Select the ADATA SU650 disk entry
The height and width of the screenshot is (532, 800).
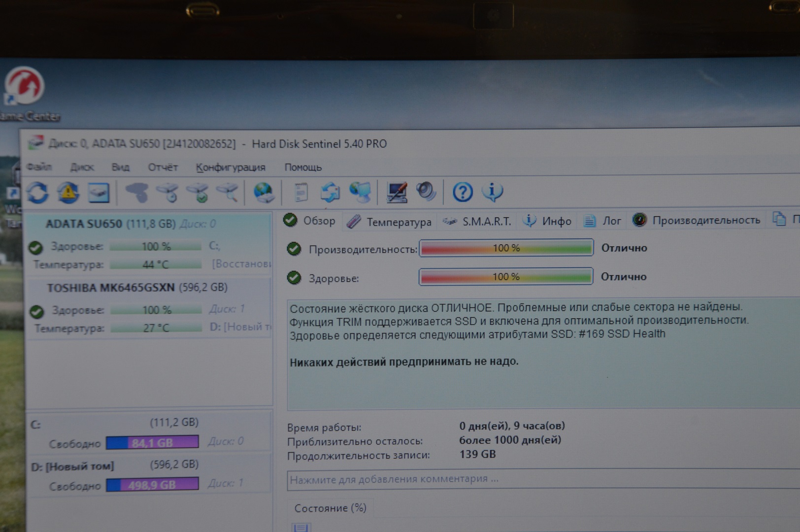[x=84, y=224]
